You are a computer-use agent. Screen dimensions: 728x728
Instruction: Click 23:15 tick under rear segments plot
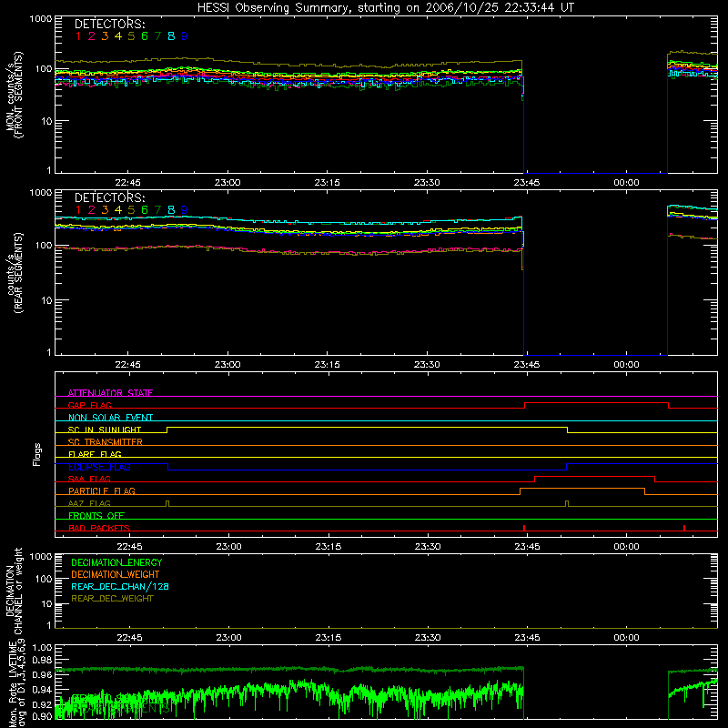[327, 365]
